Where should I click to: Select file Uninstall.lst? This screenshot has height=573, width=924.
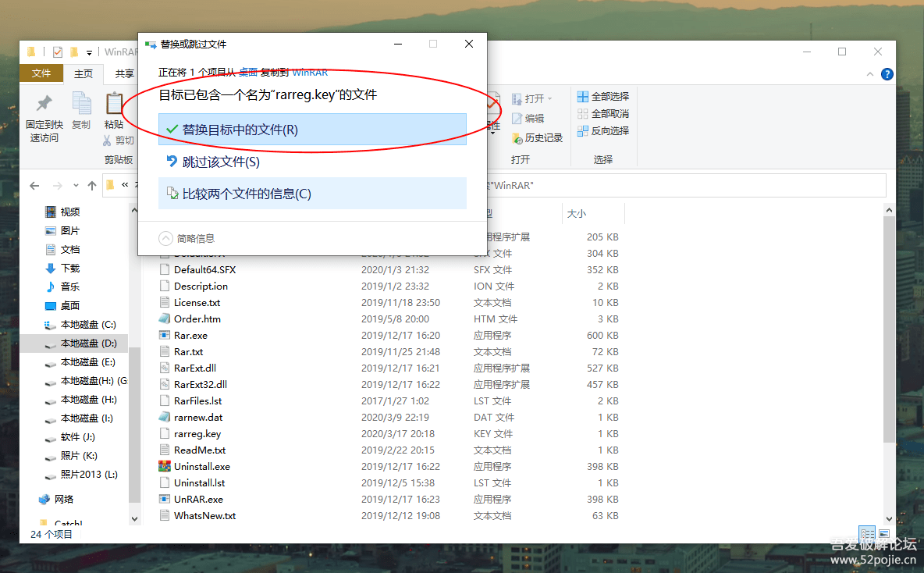[199, 482]
